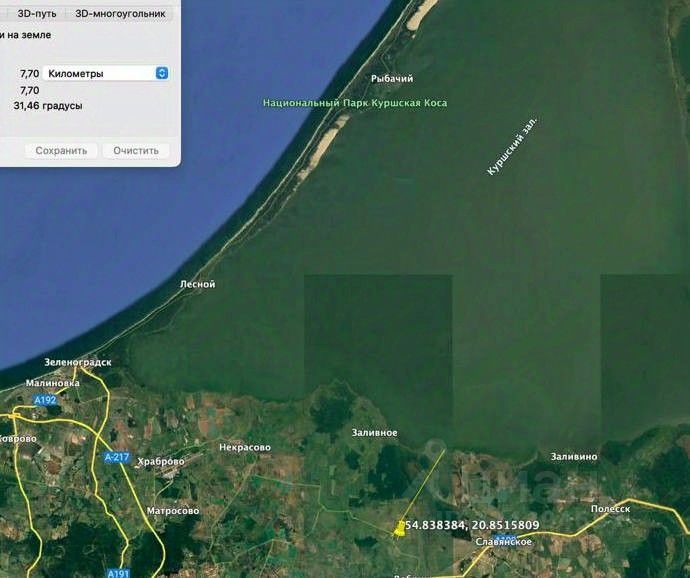Open the Километры units dropdown
The height and width of the screenshot is (578, 690).
pyautogui.click(x=106, y=74)
